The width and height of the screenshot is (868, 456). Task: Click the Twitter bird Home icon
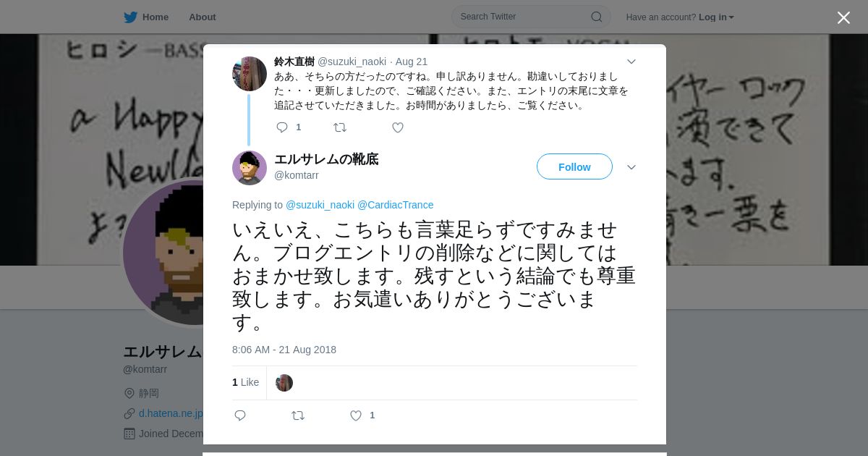[x=130, y=17]
